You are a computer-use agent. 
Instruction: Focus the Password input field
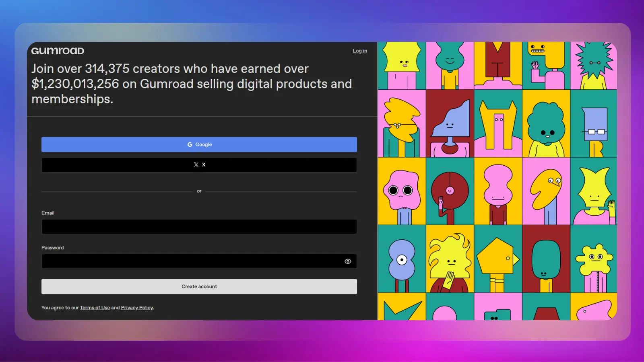coord(199,261)
